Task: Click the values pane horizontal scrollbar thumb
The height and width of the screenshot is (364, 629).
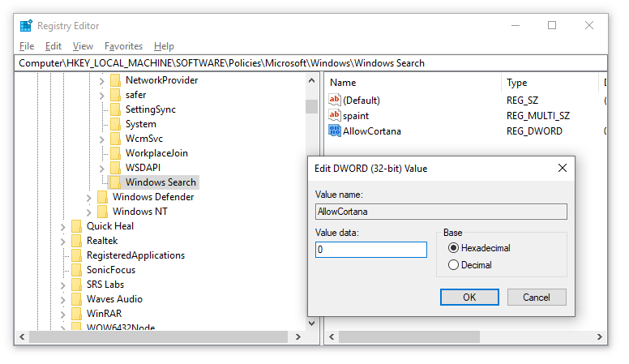Action: click(x=409, y=336)
